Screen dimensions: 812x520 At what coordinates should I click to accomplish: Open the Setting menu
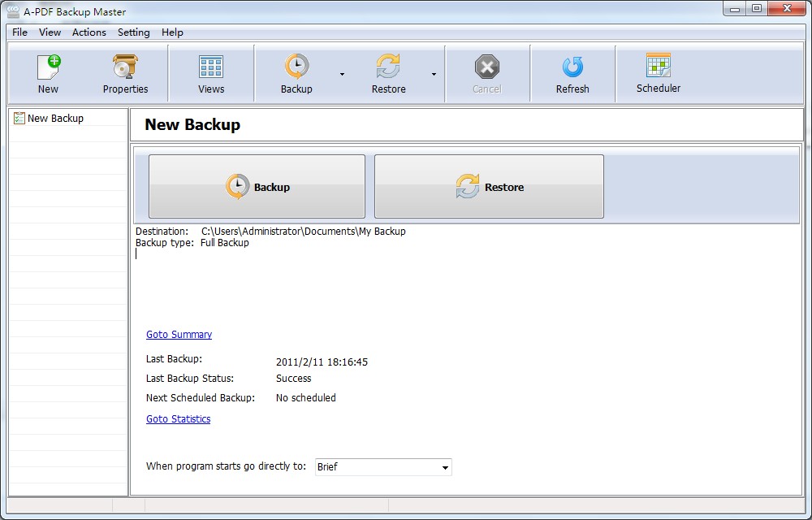(133, 32)
